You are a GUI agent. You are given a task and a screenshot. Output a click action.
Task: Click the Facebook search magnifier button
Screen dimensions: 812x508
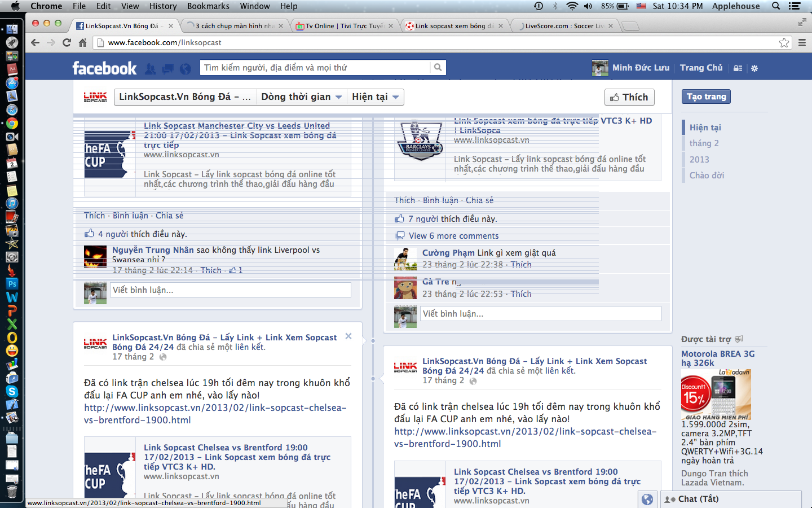(438, 68)
